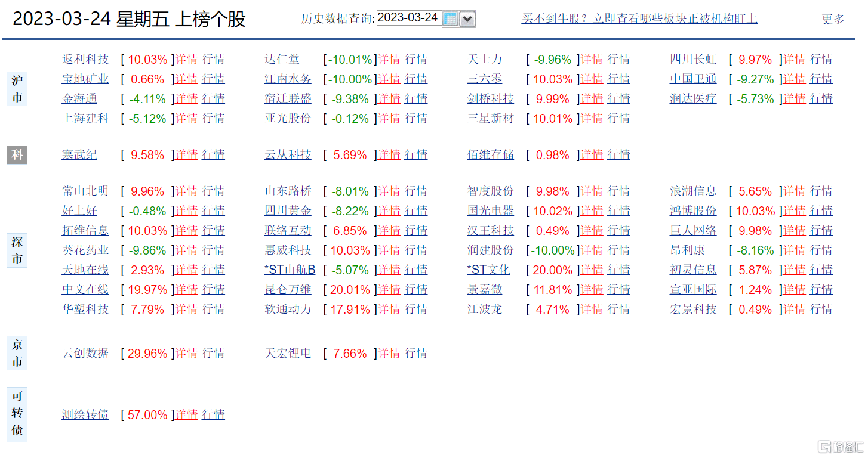The image size is (868, 458).
Task: Open 详情 for 测绘转债
Action: 186,415
